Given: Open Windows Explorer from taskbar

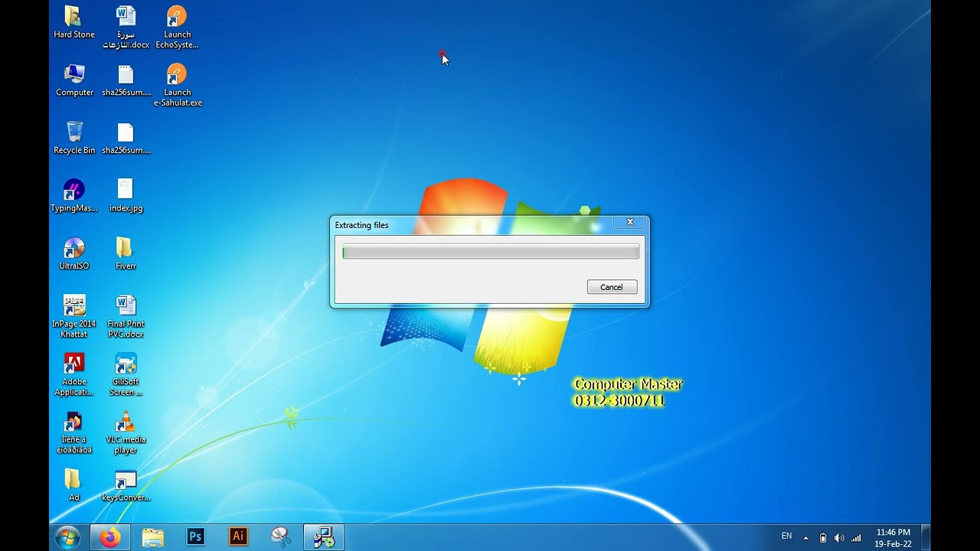Looking at the screenshot, I should [x=153, y=538].
